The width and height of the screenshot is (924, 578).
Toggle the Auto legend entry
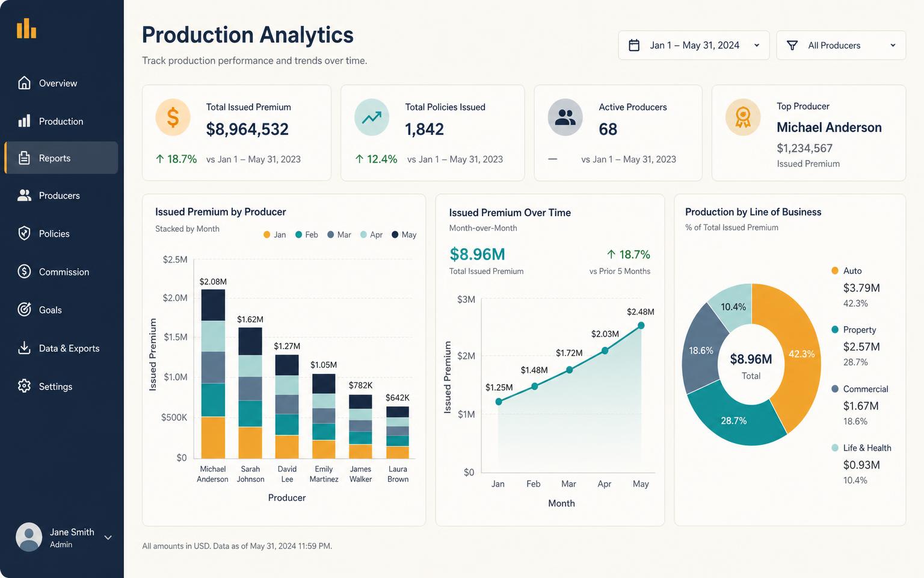(846, 271)
